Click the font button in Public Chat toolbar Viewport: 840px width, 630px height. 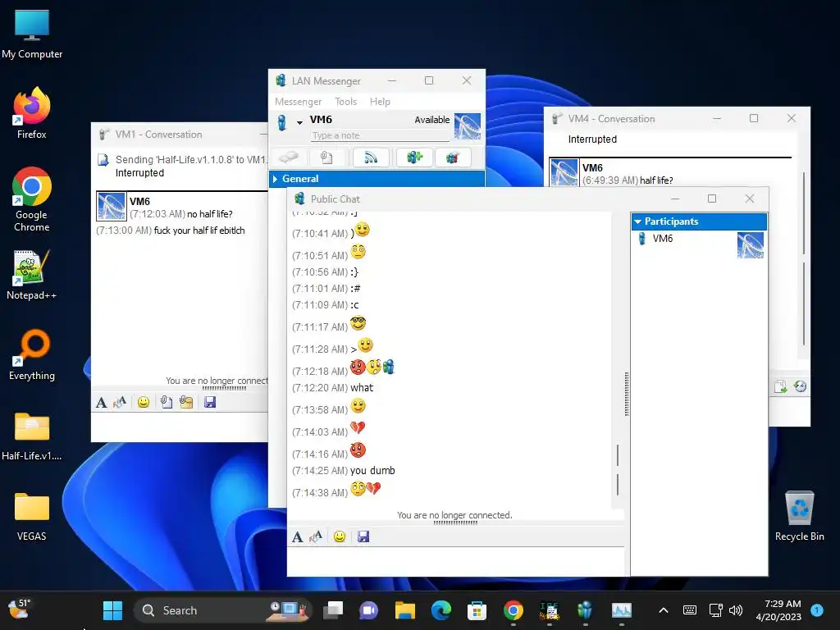tap(297, 536)
